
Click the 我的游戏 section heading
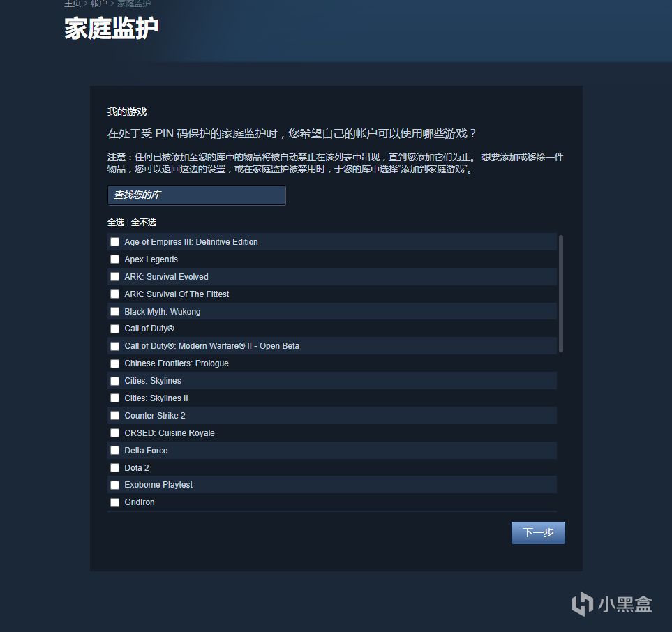tap(127, 112)
